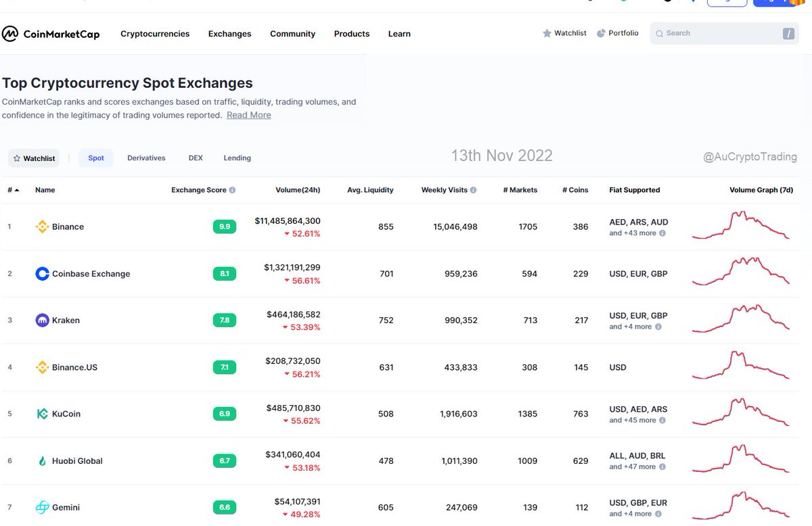The width and height of the screenshot is (812, 526).
Task: Open the Gemini exchange page
Action: pyautogui.click(x=66, y=507)
